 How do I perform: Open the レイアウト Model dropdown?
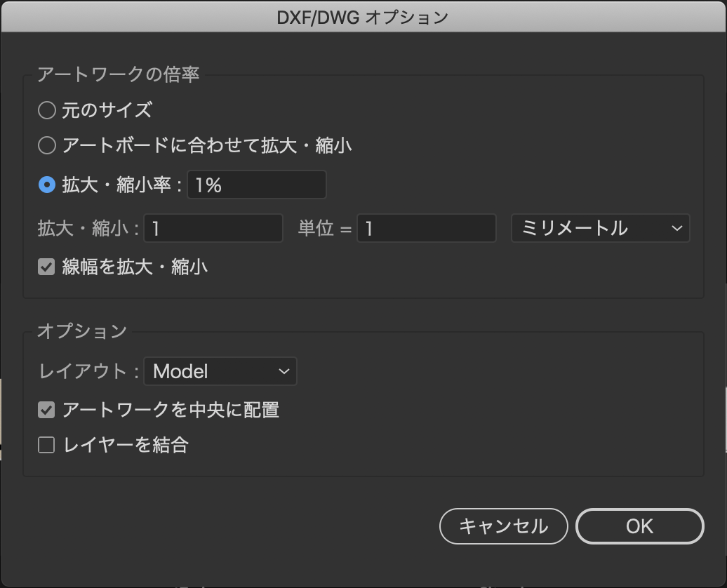[220, 371]
